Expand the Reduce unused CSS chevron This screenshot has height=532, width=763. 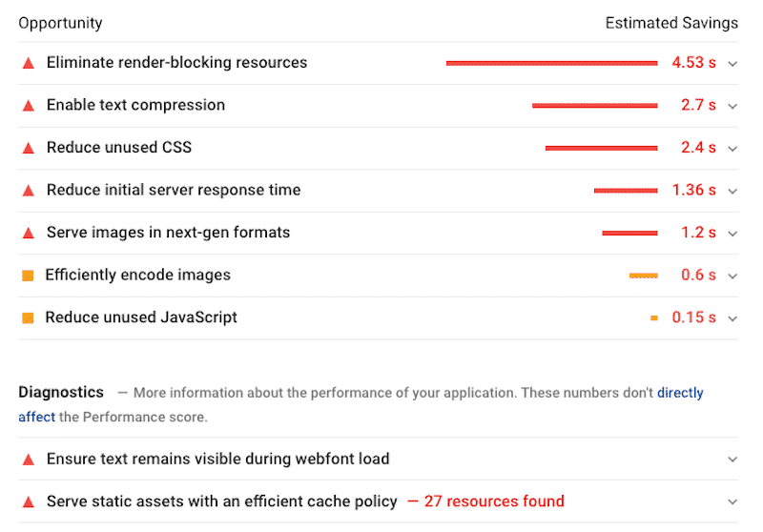pyautogui.click(x=732, y=148)
